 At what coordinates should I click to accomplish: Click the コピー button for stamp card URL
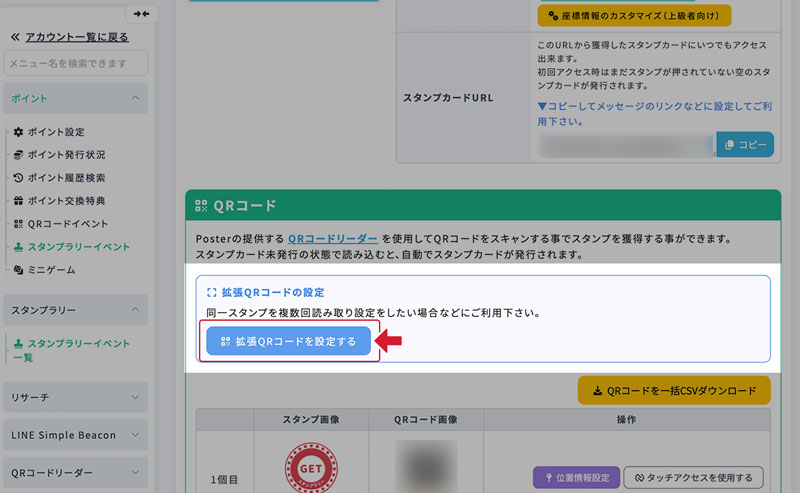(745, 145)
